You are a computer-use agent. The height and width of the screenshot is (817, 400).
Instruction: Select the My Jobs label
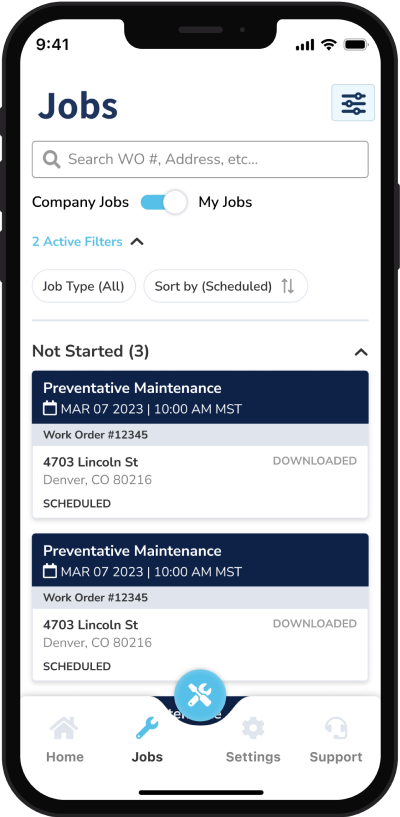[225, 202]
